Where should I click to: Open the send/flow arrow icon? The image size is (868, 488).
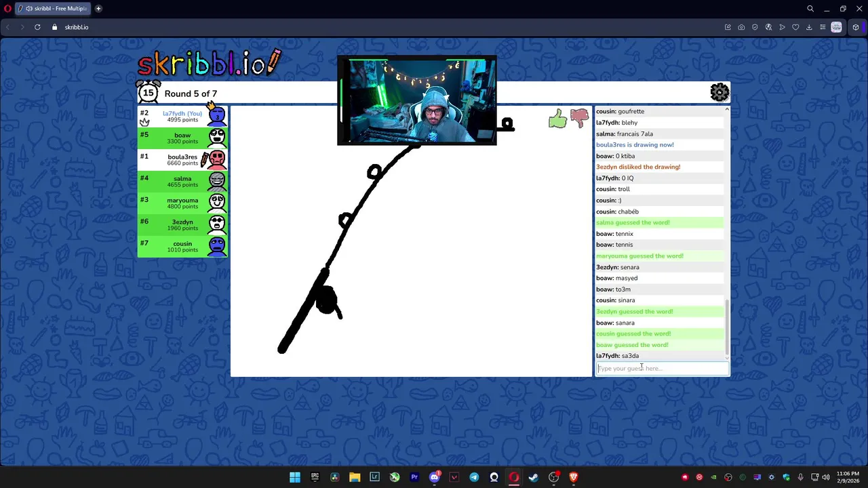click(x=782, y=27)
